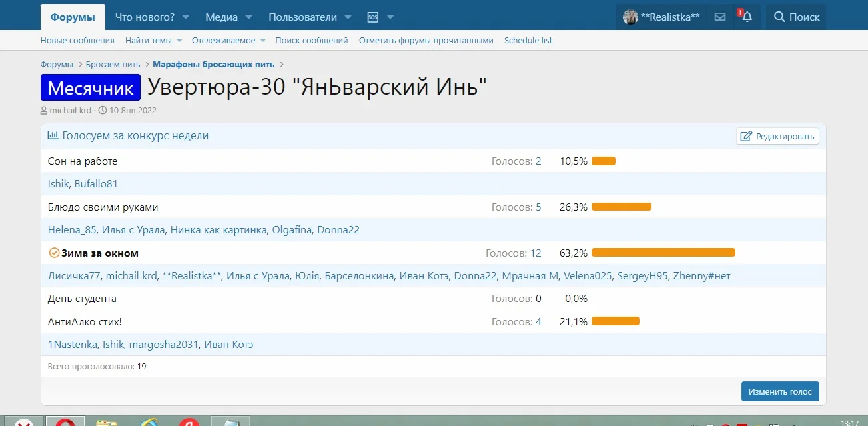This screenshot has width=868, height=426.
Task: Switch to the Форумы tab
Action: click(x=73, y=17)
